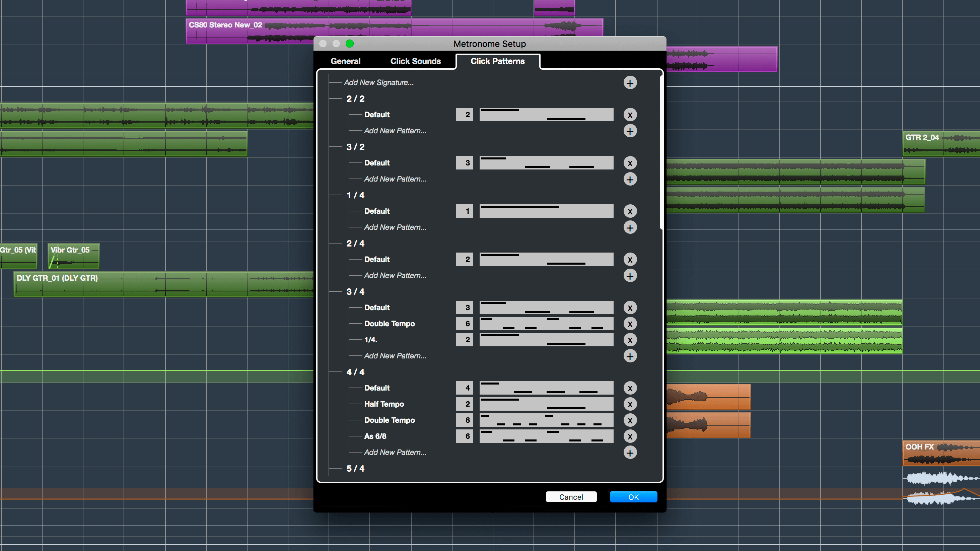Confirm settings with OK button

click(633, 497)
